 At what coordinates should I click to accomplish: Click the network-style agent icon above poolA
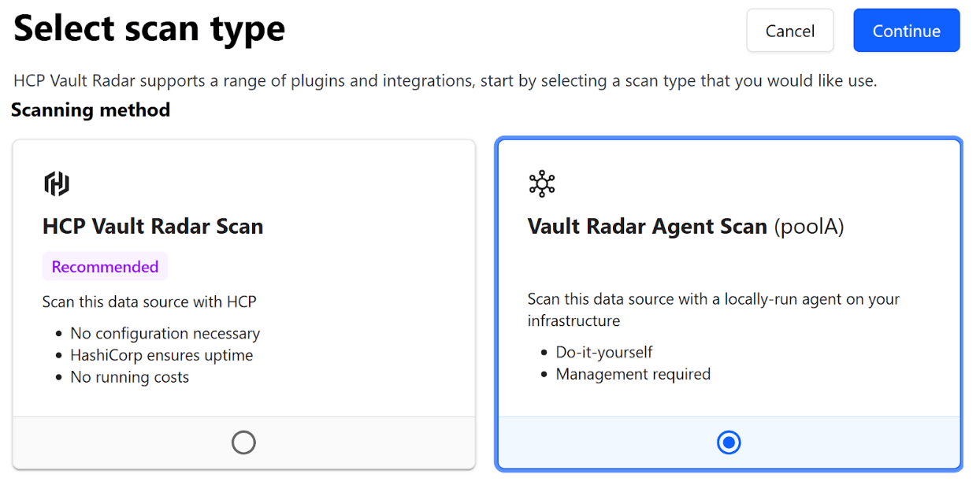tap(542, 183)
